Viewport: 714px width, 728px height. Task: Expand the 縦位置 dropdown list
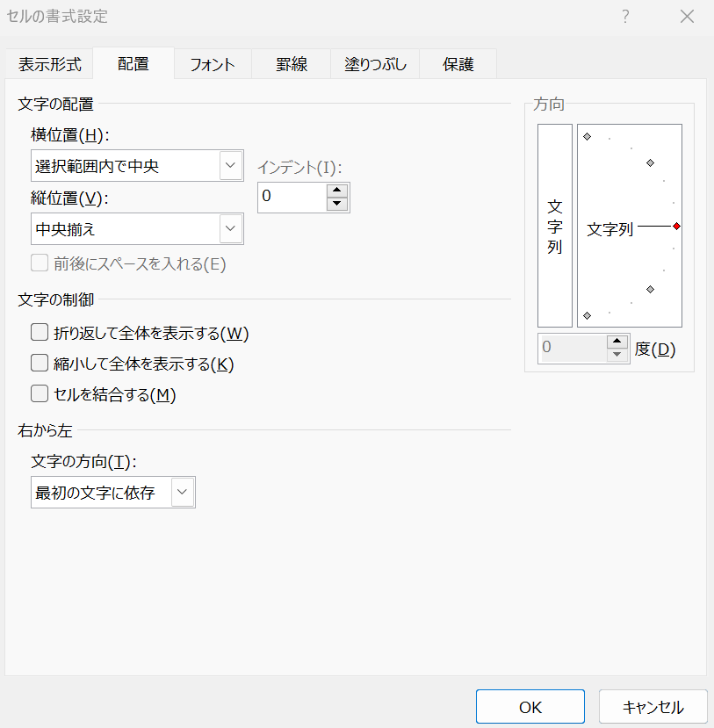click(231, 229)
